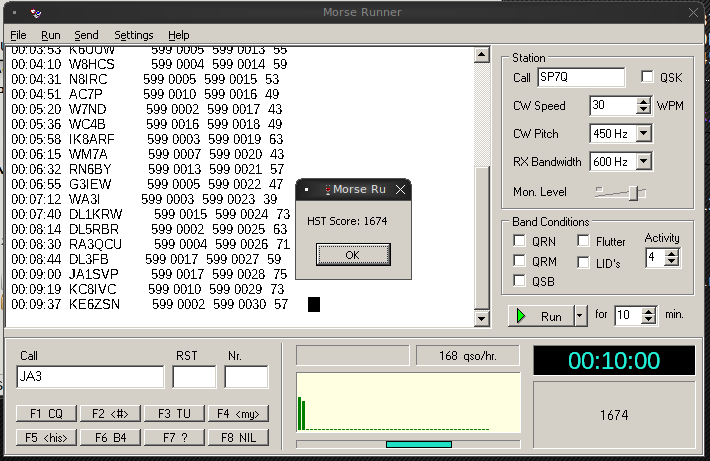This screenshot has height=461, width=710.
Task: Click the F2 <#> button
Action: (x=110, y=413)
